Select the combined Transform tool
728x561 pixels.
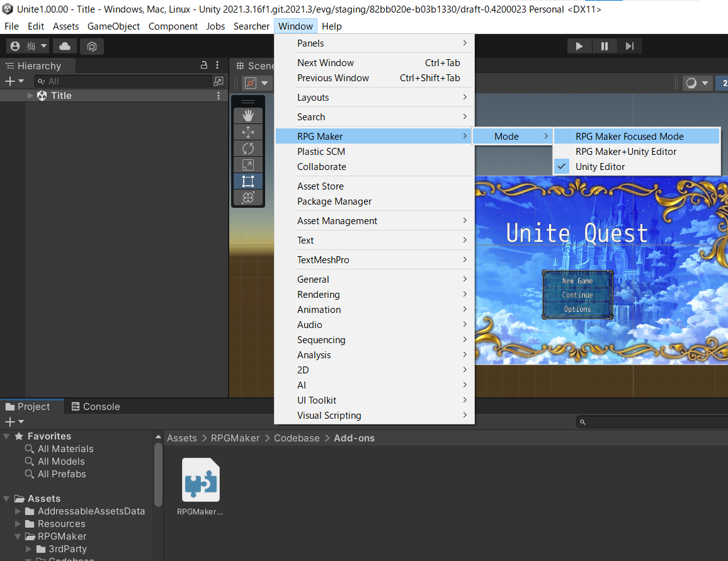pyautogui.click(x=248, y=197)
